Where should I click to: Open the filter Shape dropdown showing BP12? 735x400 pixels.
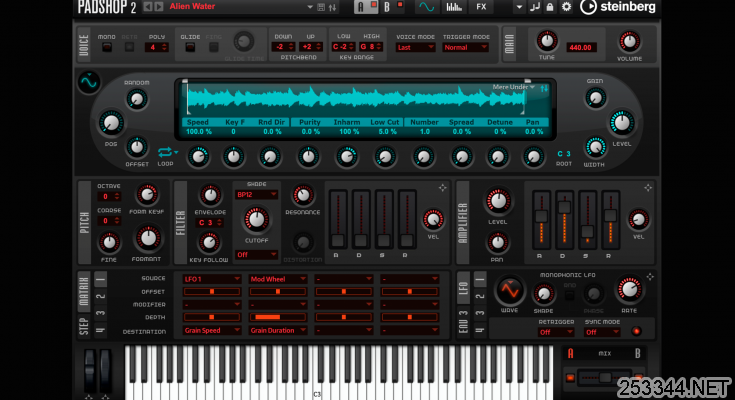tap(256, 195)
